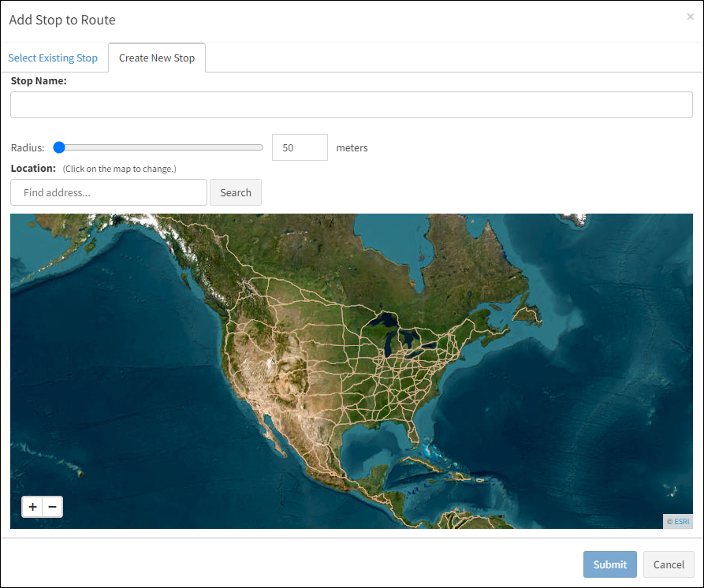Click the 'Location:' label
704x588 pixels.
pyautogui.click(x=33, y=169)
